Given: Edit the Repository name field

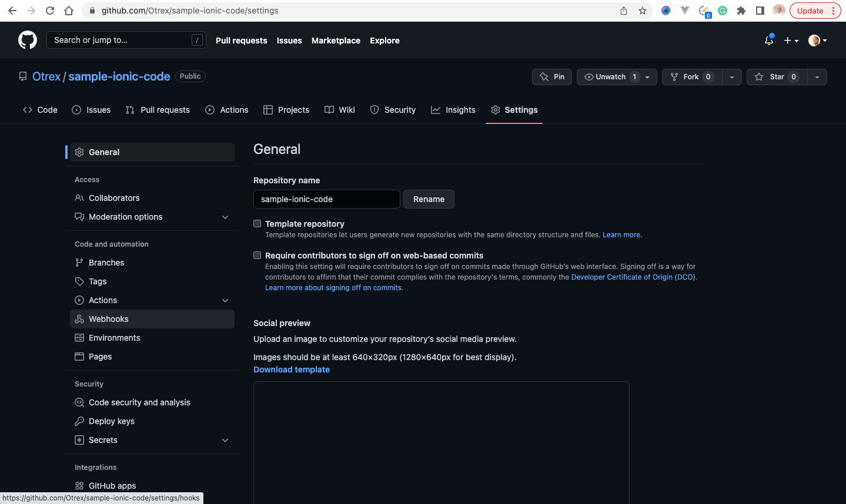Looking at the screenshot, I should (327, 199).
